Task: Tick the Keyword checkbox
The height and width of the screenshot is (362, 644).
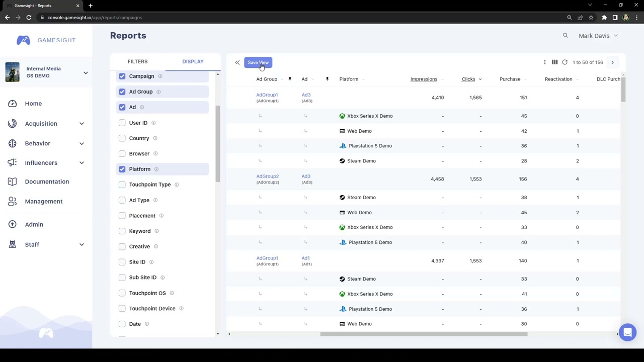Action: tap(122, 231)
